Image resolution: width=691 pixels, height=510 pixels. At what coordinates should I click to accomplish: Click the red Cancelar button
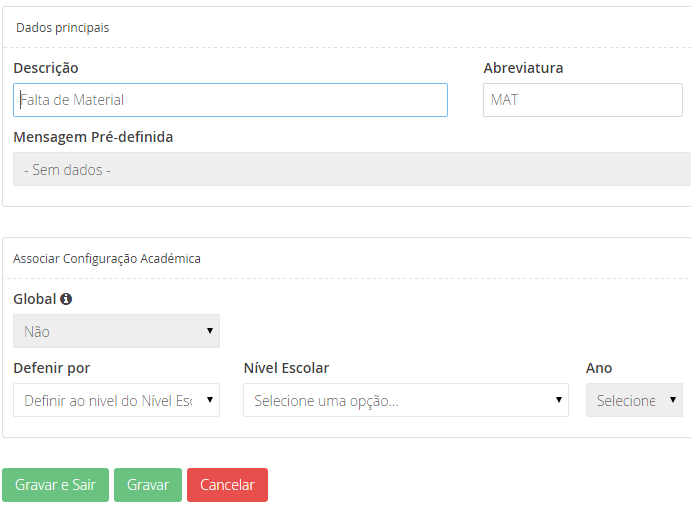[x=227, y=485]
